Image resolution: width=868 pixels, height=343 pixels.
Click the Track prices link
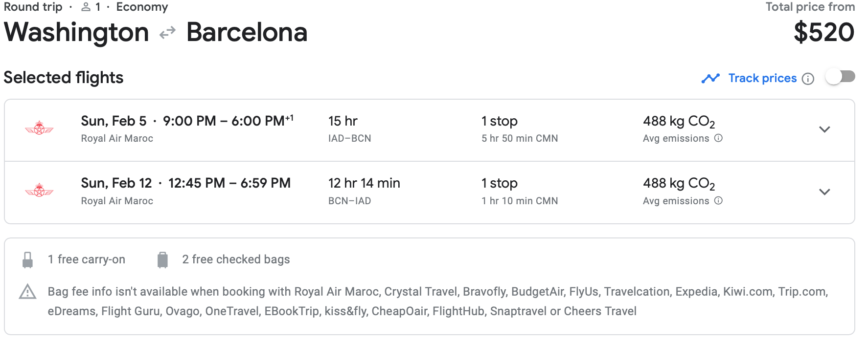762,78
